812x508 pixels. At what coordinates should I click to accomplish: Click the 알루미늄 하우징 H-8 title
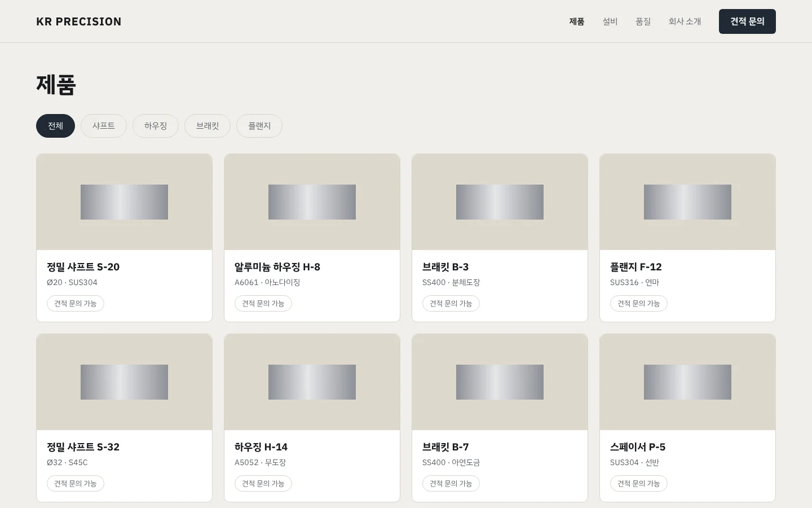[277, 267]
